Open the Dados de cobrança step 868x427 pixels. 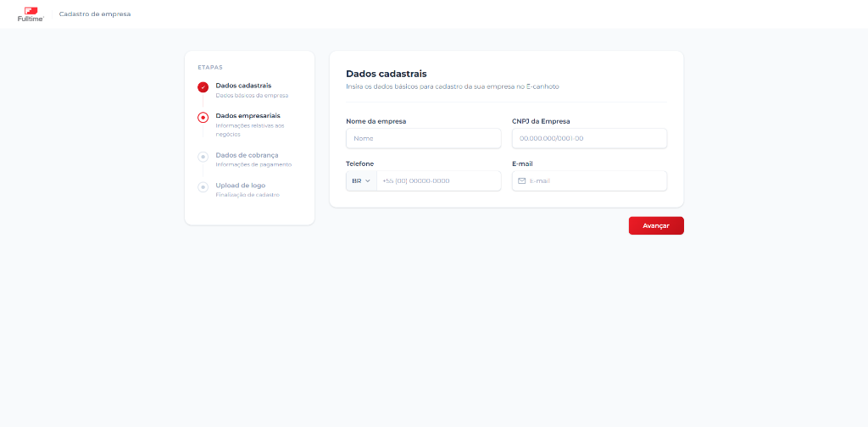pos(247,155)
